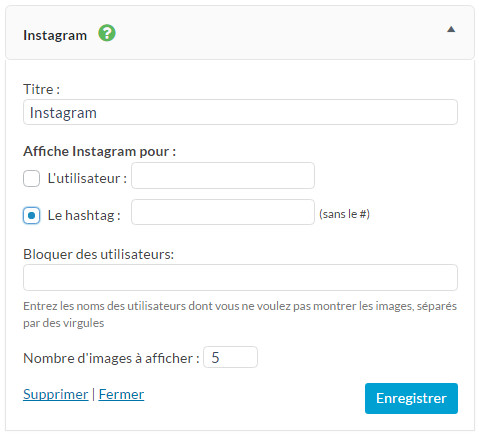
Task: Save settings with the Enregistrer button
Action: [411, 398]
